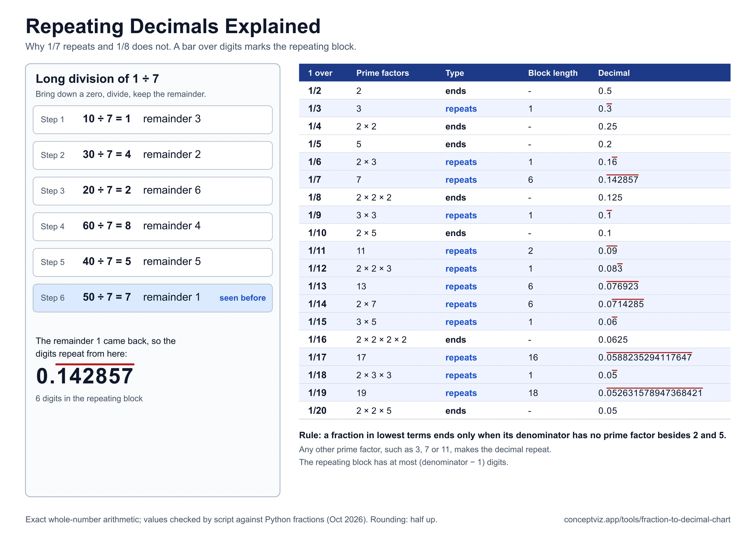Click the '2 × 3' prime factors of 1/6
The height and width of the screenshot is (535, 756).
pyautogui.click(x=366, y=162)
